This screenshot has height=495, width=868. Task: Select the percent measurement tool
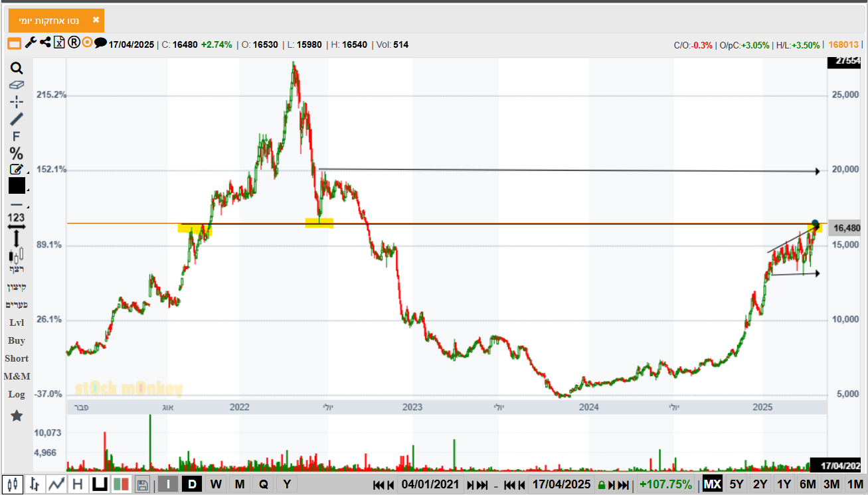(17, 153)
